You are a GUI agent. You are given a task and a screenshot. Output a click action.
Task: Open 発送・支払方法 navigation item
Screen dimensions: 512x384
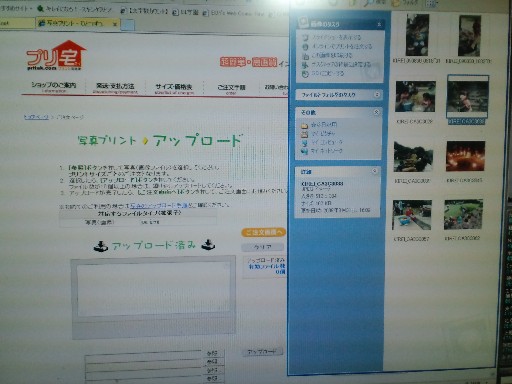coord(115,88)
